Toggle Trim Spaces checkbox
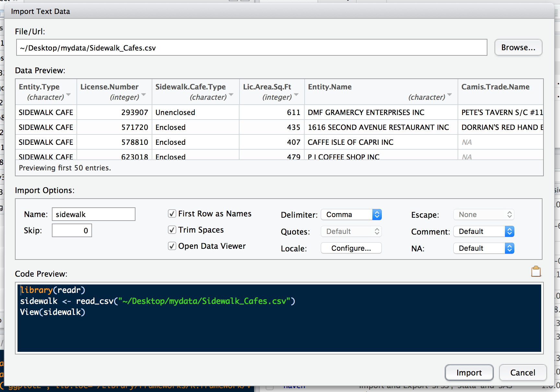560x392 pixels. [172, 230]
